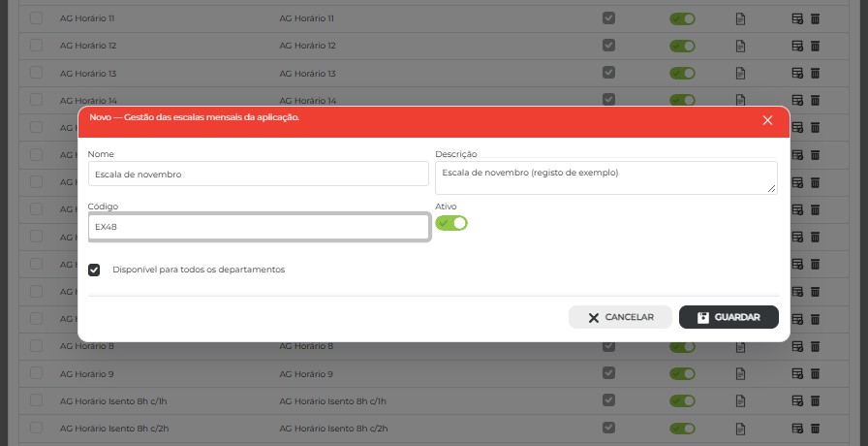868x446 pixels.
Task: Click description cell 'AG Horário Isento 8h c/2h'
Action: point(333,429)
